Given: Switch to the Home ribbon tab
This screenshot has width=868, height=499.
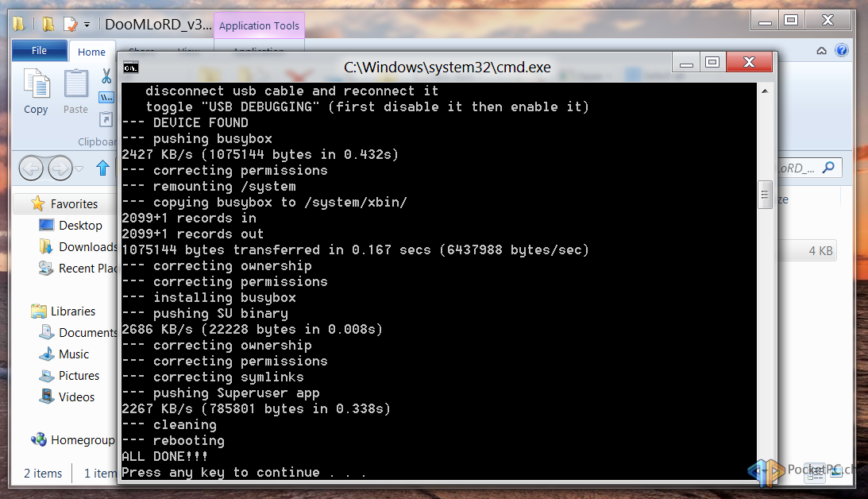Looking at the screenshot, I should [x=91, y=52].
